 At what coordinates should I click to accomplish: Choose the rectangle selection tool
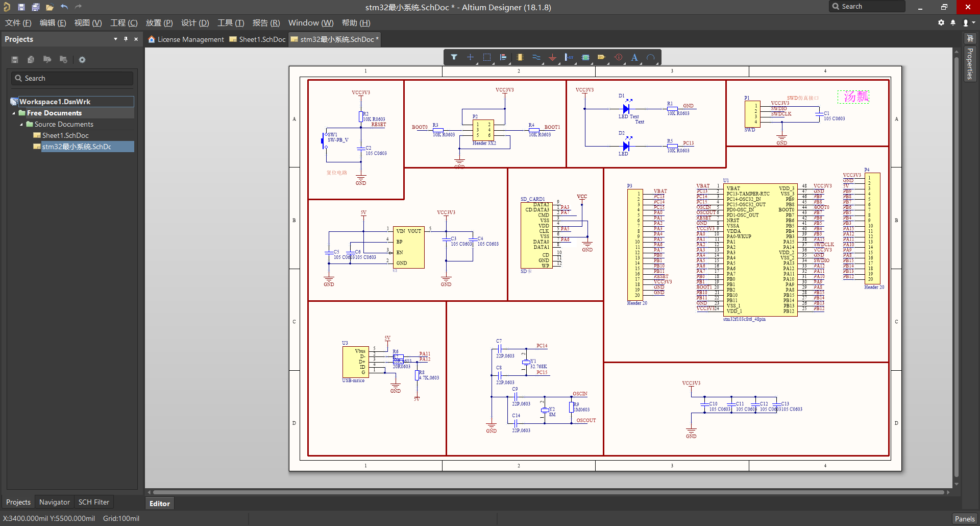(487, 57)
